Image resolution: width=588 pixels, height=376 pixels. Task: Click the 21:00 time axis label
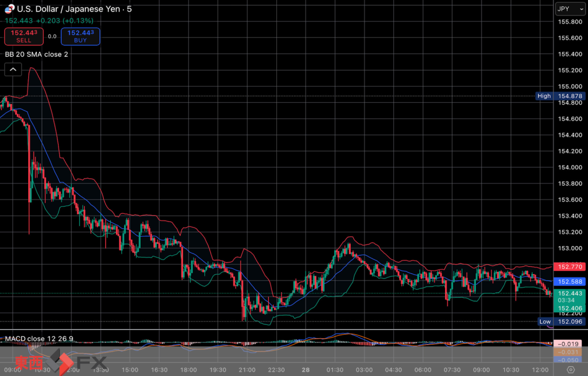click(247, 370)
